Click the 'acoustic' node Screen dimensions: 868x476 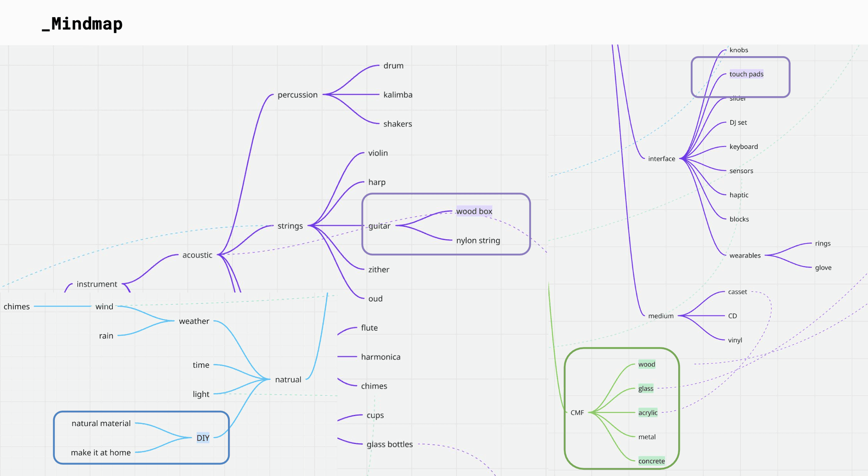(197, 255)
